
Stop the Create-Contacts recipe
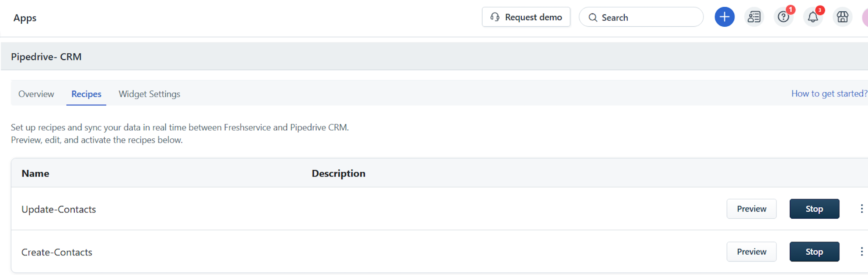(x=814, y=252)
